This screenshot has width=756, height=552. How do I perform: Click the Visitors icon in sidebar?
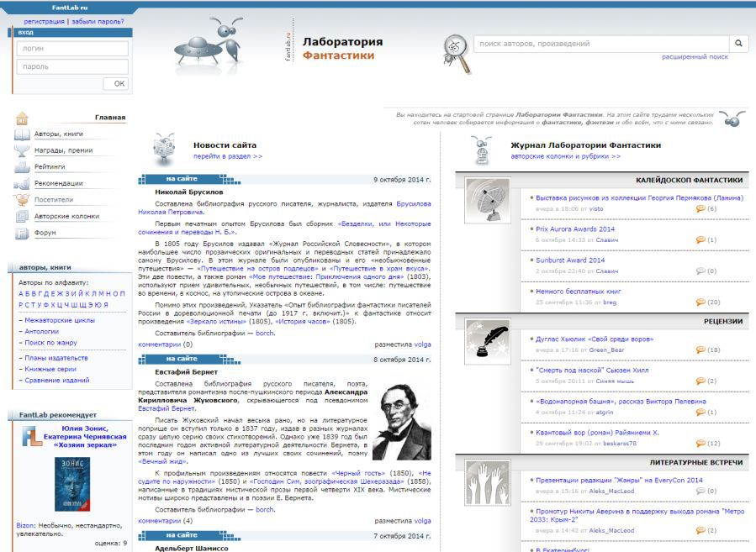coord(22,200)
